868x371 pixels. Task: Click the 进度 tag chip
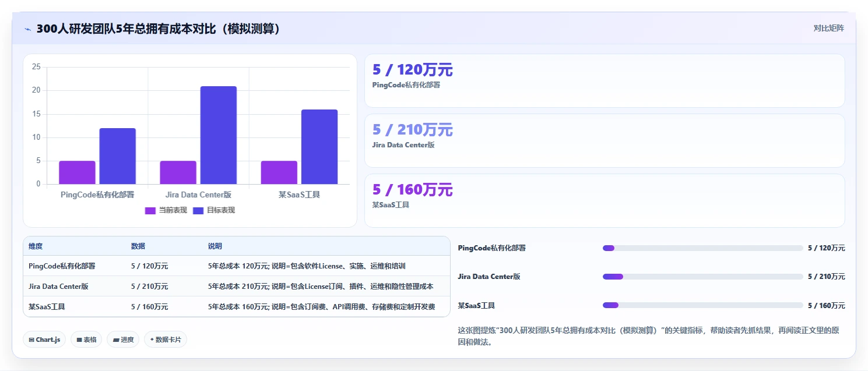[123, 340]
